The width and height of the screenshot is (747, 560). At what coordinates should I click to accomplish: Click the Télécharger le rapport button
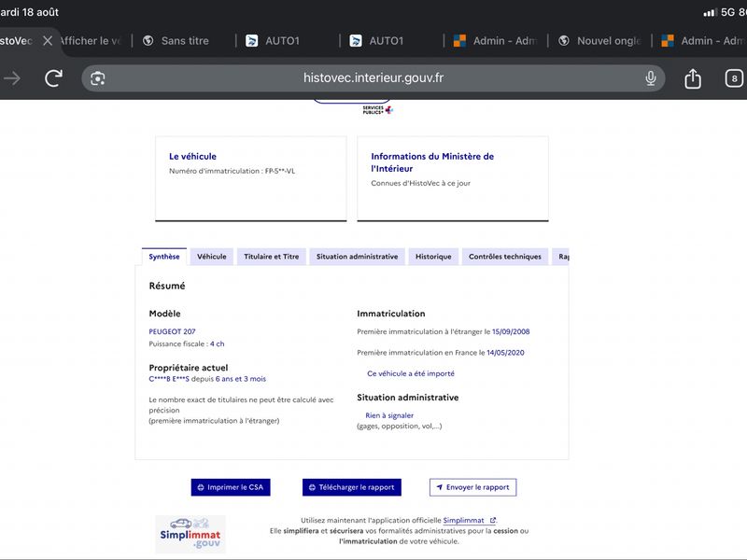pos(352,487)
